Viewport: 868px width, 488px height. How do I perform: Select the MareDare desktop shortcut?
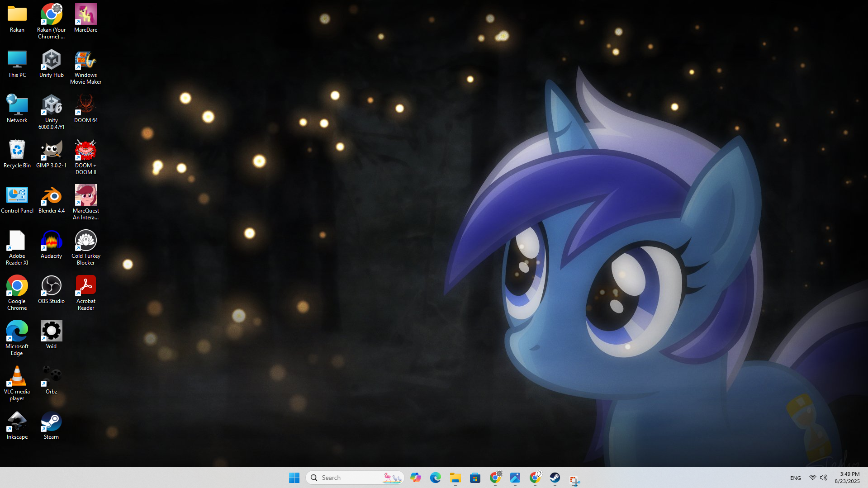point(86,19)
